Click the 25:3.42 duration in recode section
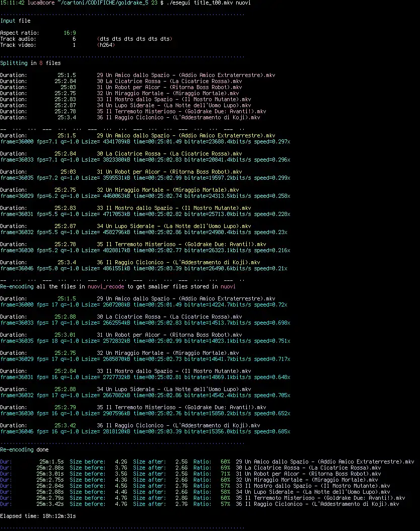420x531 pixels. 65,425
